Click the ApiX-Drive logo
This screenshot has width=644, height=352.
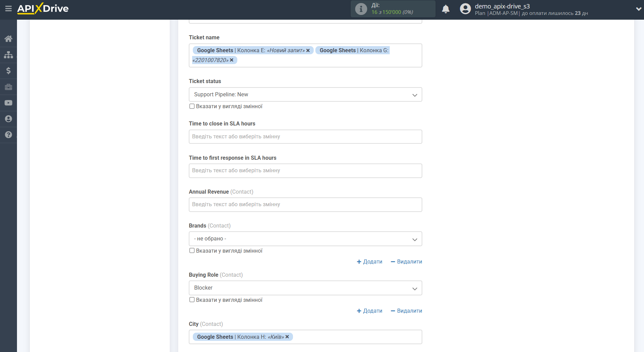pyautogui.click(x=43, y=8)
